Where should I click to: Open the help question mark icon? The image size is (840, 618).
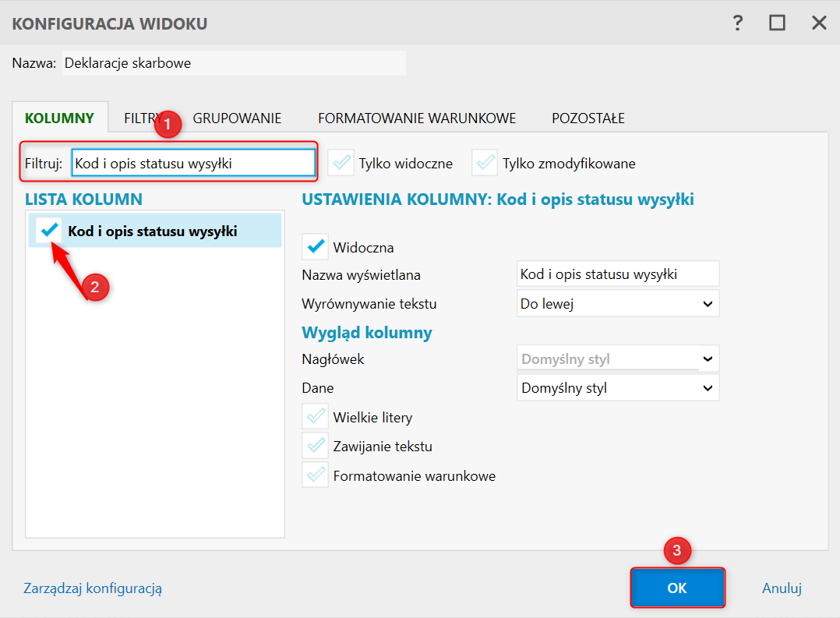click(738, 23)
